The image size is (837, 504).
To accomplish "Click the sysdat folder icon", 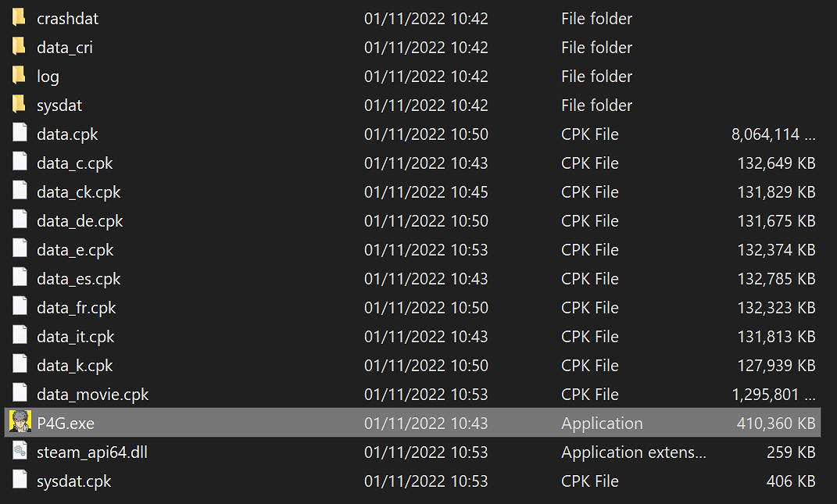I will click(x=20, y=105).
